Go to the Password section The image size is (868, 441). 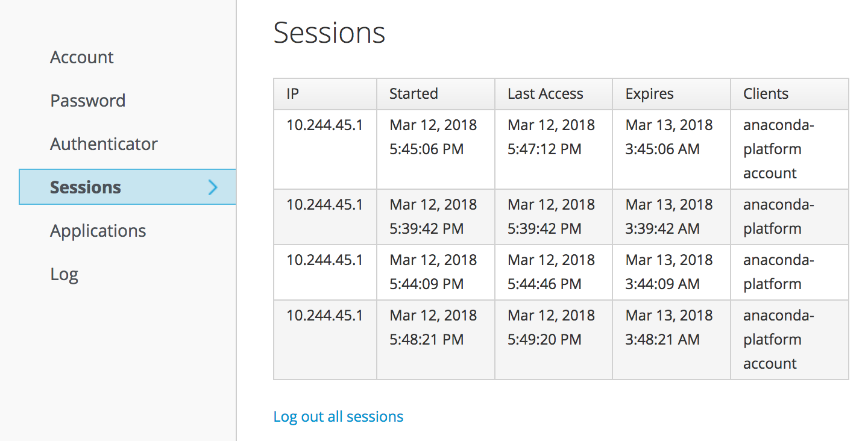tap(88, 101)
